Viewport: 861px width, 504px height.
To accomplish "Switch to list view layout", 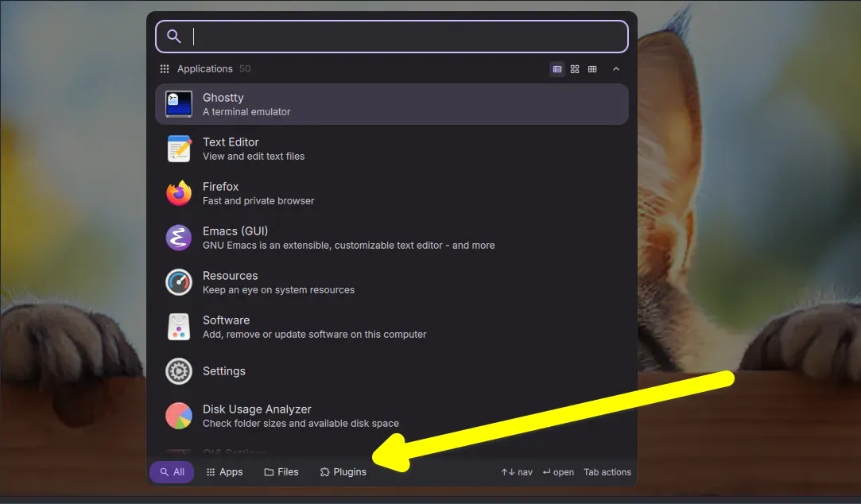I will [x=557, y=69].
